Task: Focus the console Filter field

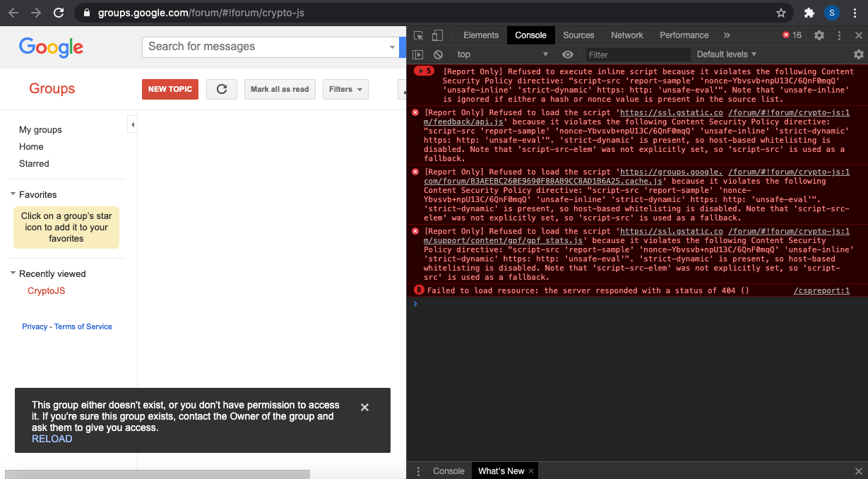Action: (638, 54)
